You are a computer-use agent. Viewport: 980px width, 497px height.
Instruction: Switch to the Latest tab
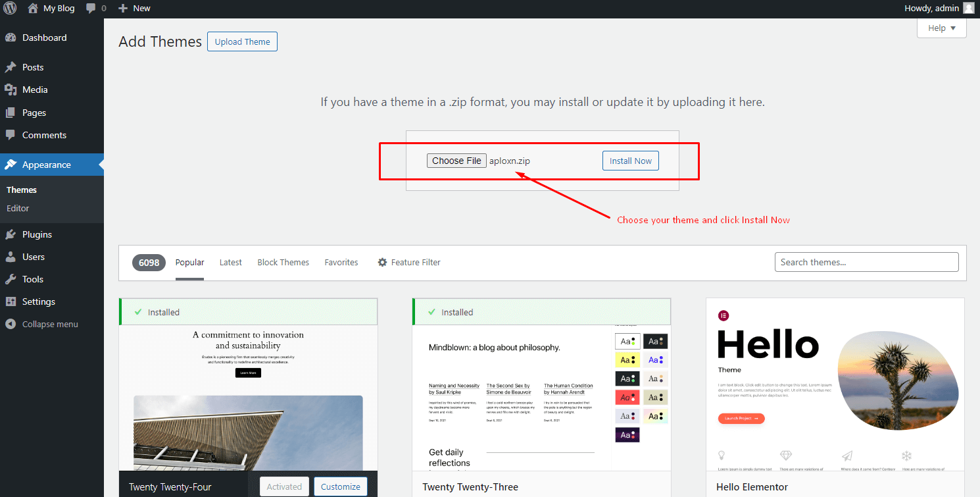coord(230,262)
